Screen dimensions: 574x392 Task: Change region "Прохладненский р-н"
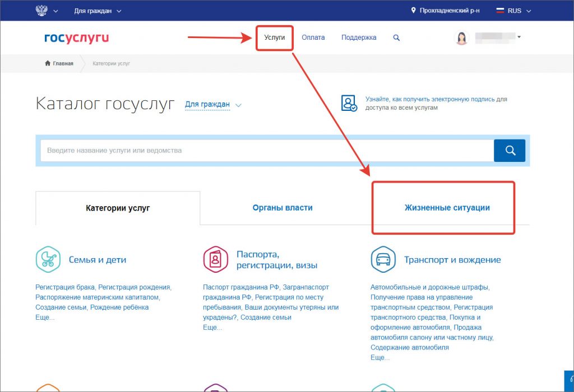pyautogui.click(x=449, y=11)
